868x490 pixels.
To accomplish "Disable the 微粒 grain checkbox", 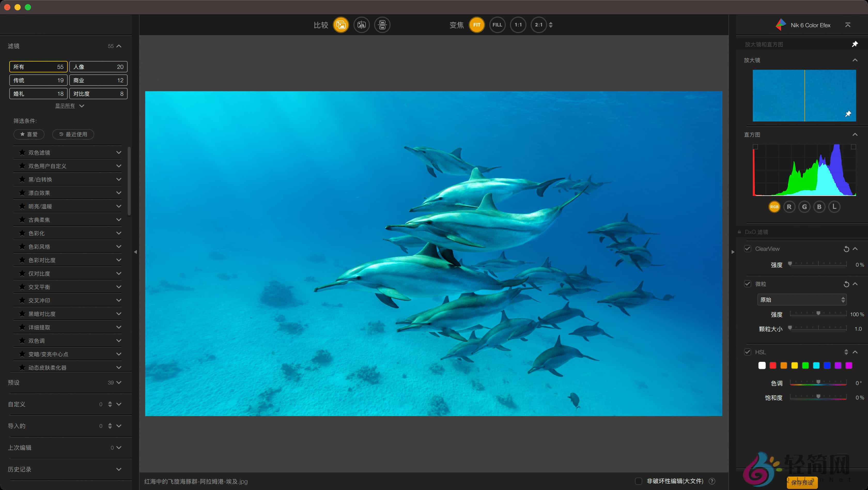I will [748, 284].
